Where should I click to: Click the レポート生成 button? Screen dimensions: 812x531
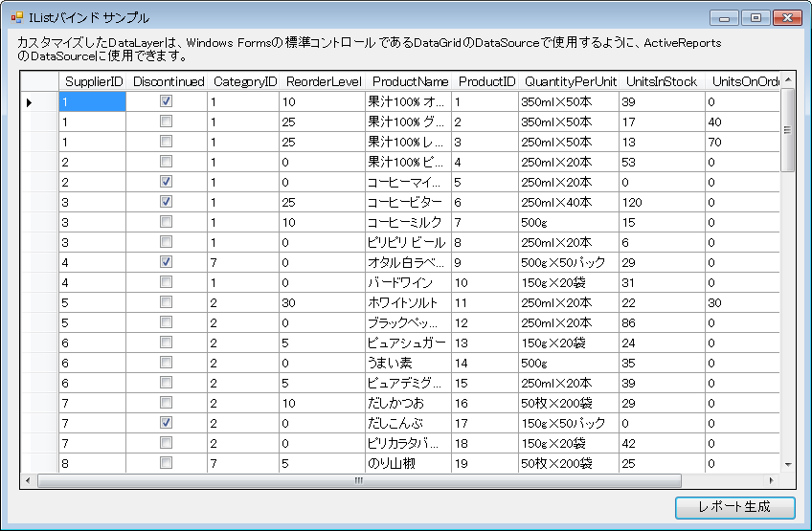[x=734, y=507]
